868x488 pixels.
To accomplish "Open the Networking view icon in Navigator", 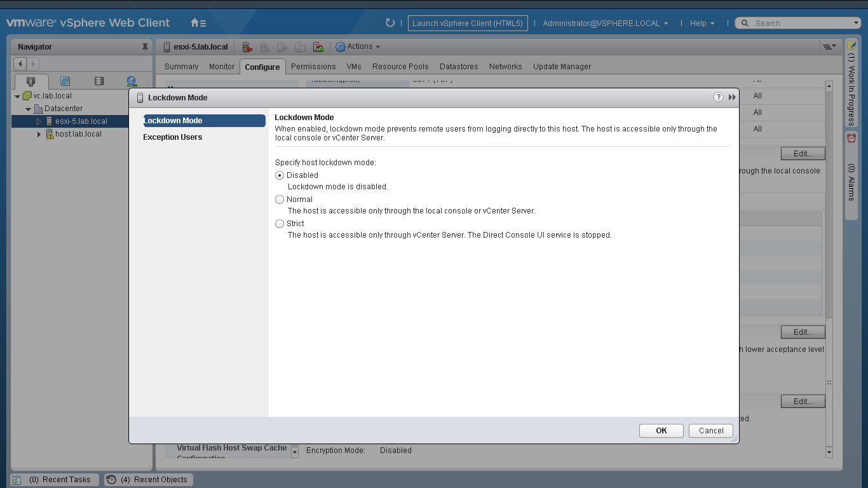I will [132, 81].
